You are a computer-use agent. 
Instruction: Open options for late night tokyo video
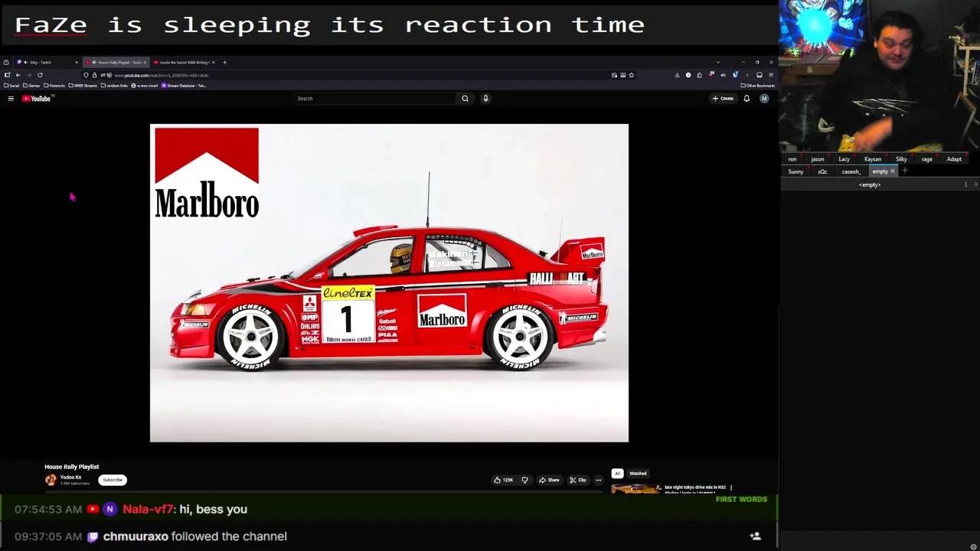[x=731, y=487]
